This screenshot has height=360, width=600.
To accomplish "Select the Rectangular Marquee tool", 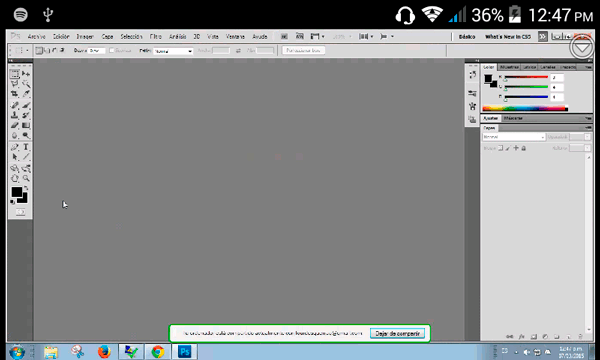I will click(15, 73).
